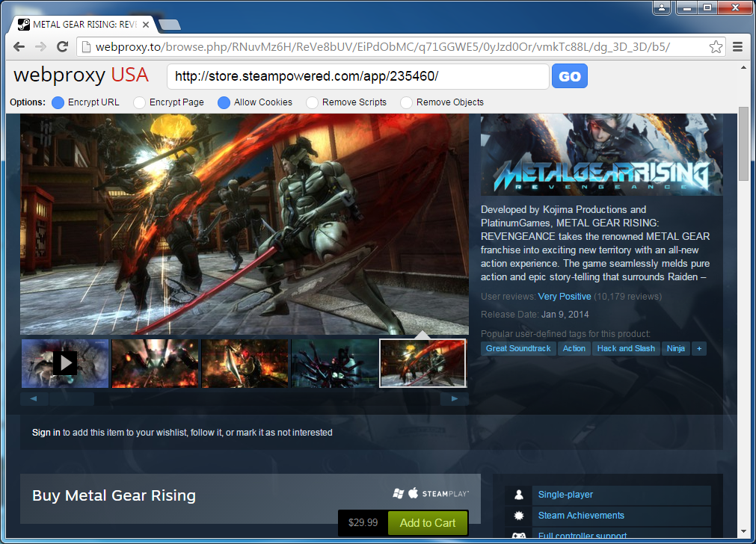Screen dimensions: 756x544
Task: Toggle the Encrypt Page option
Action: point(139,102)
